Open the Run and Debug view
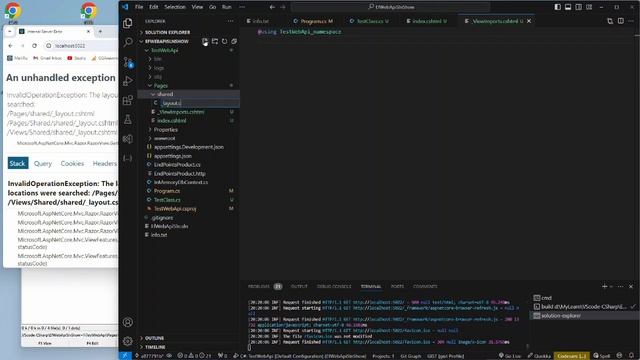 pos(128,81)
